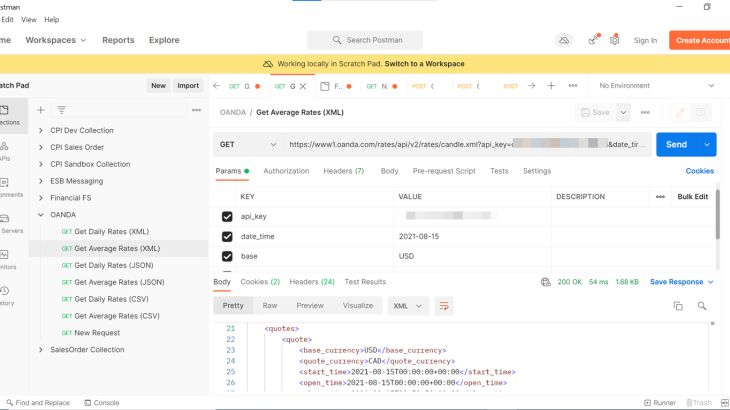
Task: Click the filter collections icon
Action: pyautogui.click(x=61, y=110)
